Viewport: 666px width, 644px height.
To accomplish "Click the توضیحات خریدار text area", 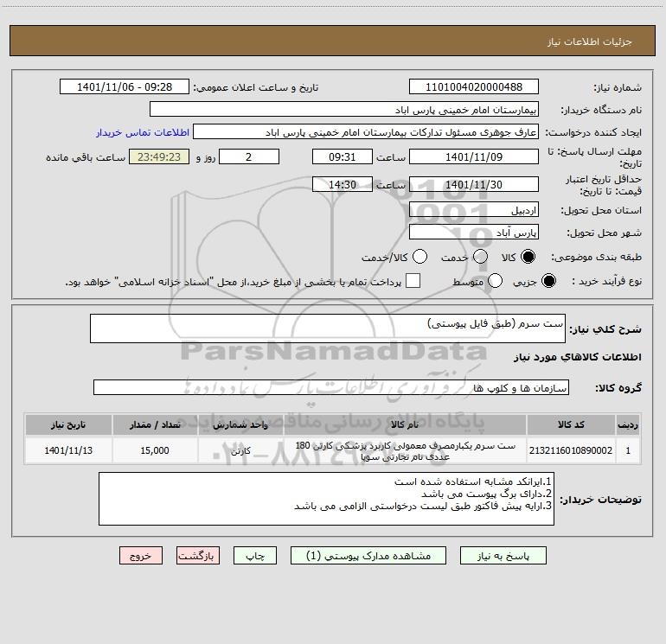I will click(326, 499).
